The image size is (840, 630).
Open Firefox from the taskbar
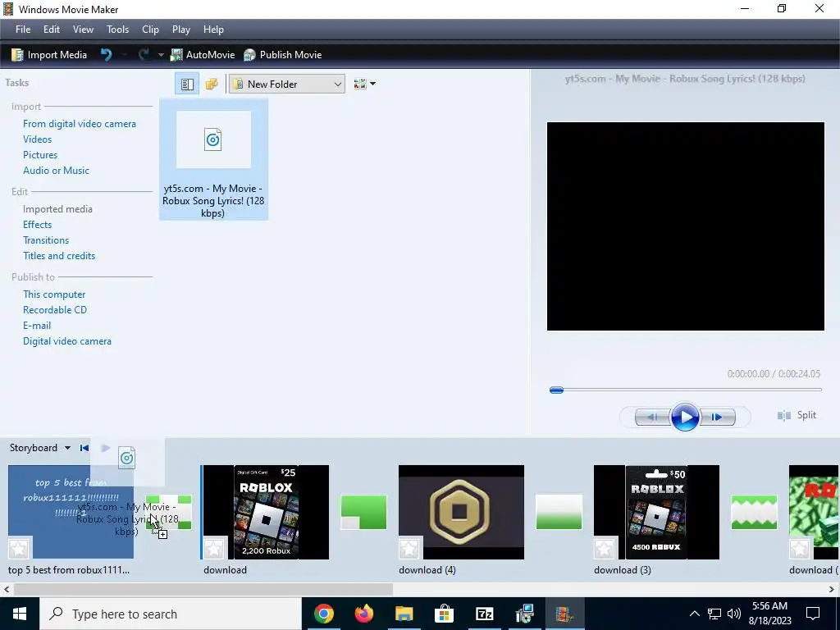click(x=363, y=614)
